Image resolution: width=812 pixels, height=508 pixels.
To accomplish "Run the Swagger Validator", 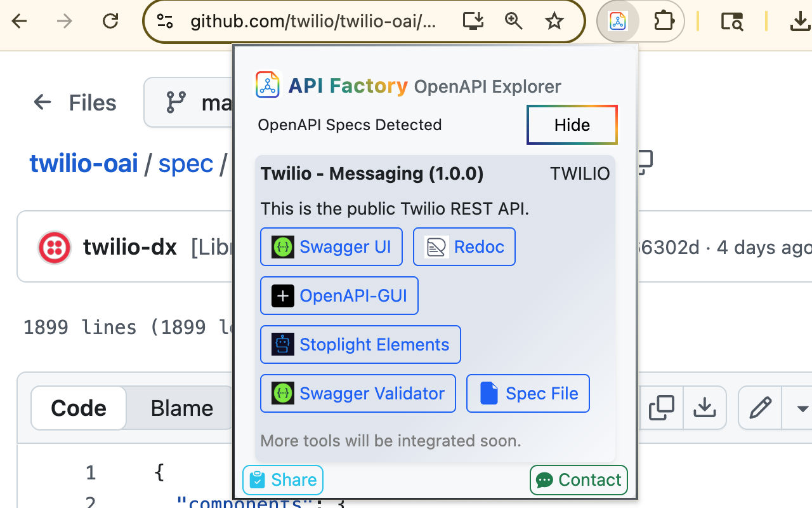I will 358,394.
